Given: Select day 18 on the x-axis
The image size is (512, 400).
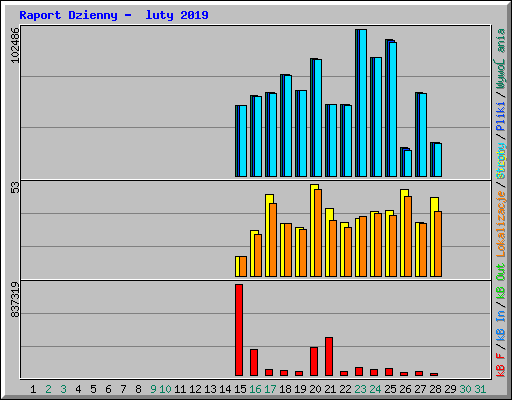Looking at the screenshot, I should [285, 389].
